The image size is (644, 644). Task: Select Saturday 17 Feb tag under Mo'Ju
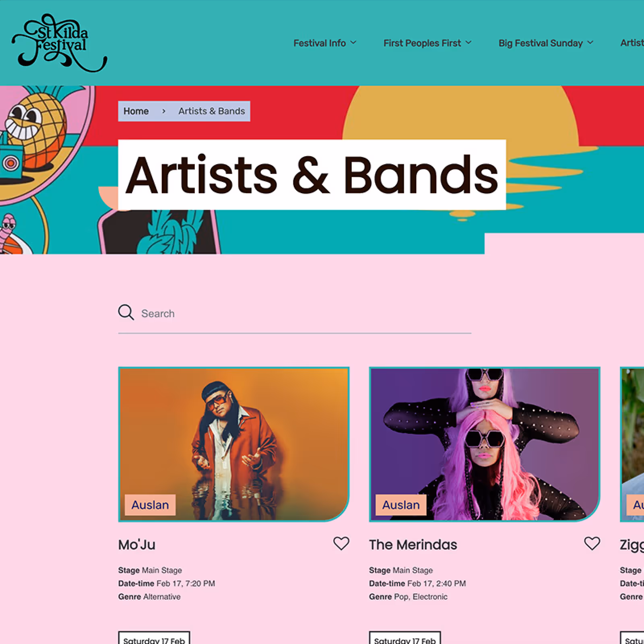coord(154,638)
